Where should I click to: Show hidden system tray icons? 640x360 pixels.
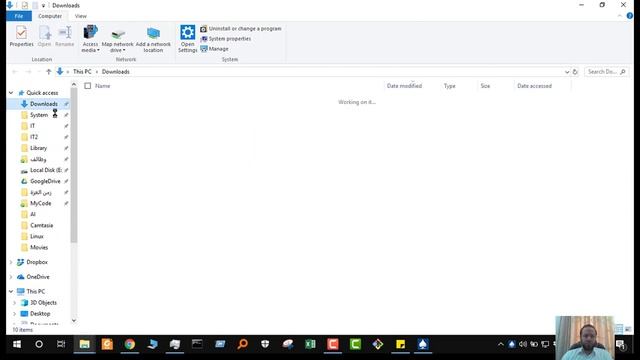tap(500, 344)
